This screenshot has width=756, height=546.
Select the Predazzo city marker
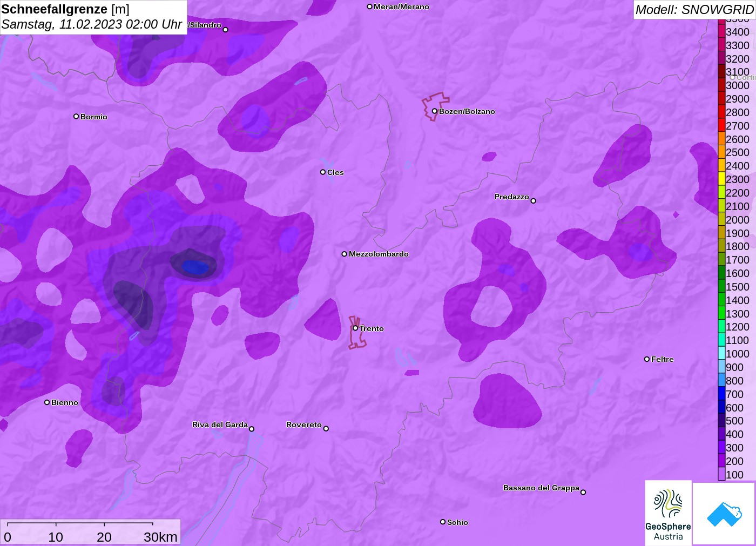pos(534,201)
